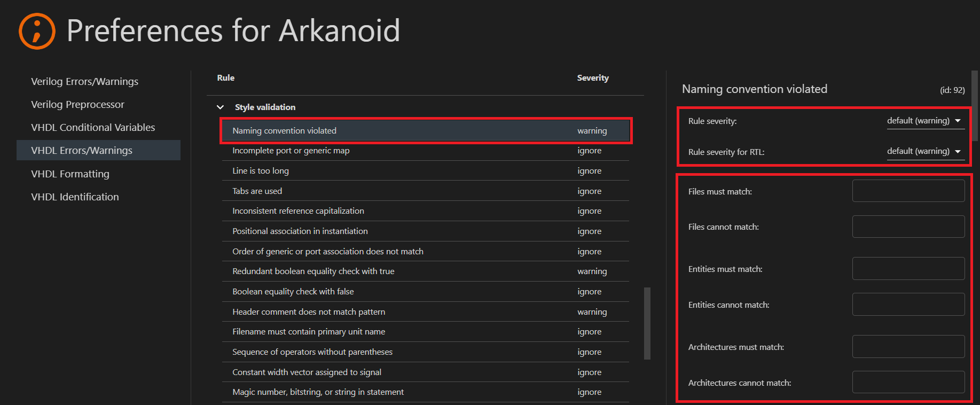Choose the Tabs are used rule
The image size is (980, 405).
tap(257, 191)
